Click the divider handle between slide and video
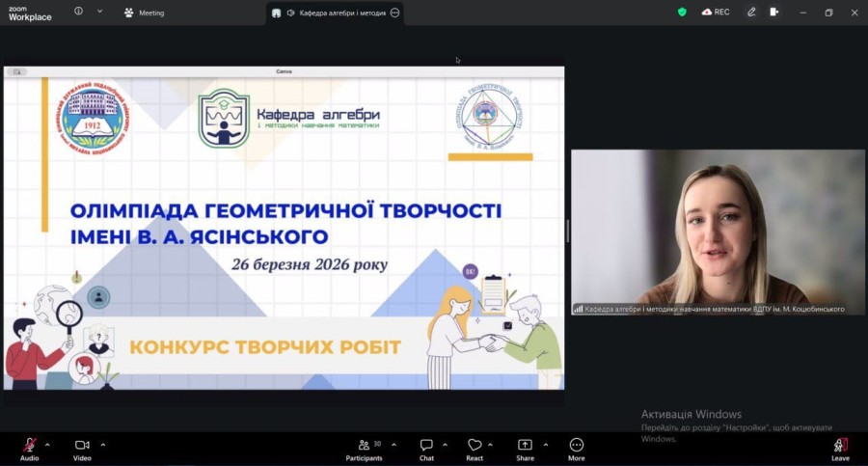The width and height of the screenshot is (868, 466). pos(567,231)
